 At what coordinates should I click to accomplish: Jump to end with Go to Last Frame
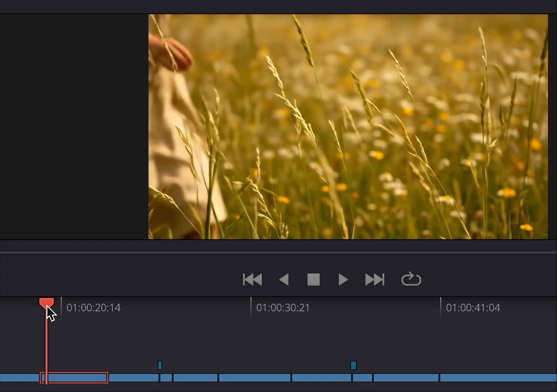pos(374,280)
